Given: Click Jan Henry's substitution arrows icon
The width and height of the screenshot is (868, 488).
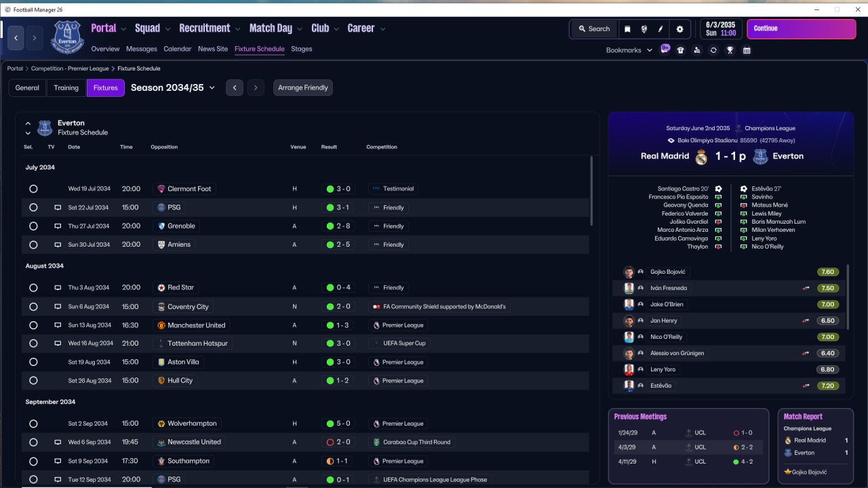Looking at the screenshot, I should click(806, 321).
